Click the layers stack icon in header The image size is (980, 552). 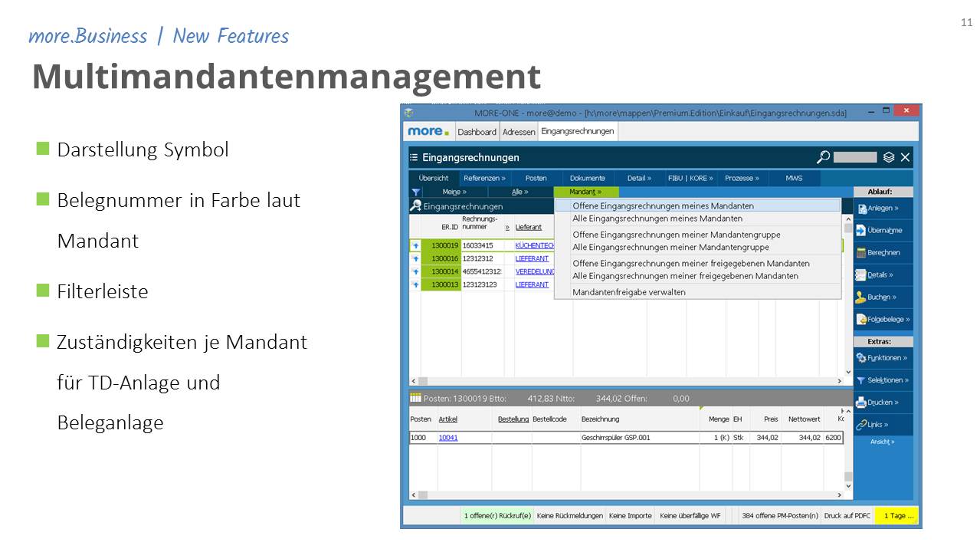889,157
